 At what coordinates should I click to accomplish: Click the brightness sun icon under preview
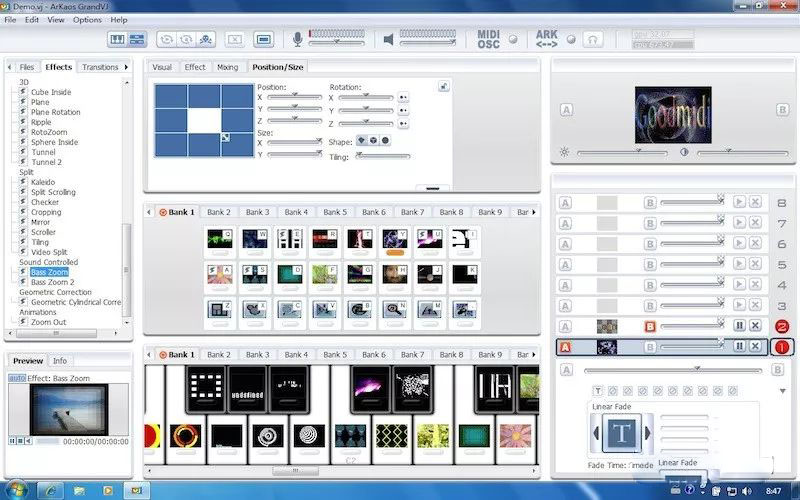coord(564,152)
